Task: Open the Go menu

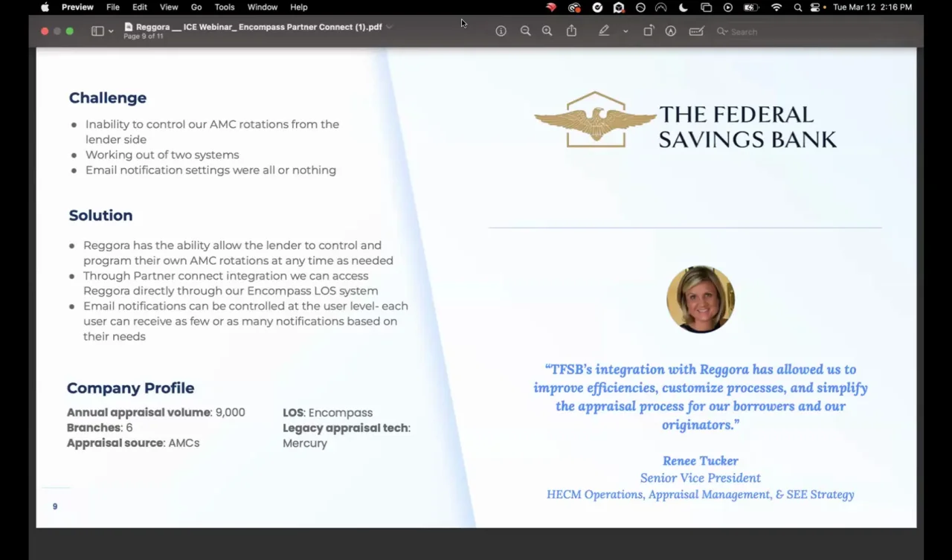Action: (x=196, y=7)
